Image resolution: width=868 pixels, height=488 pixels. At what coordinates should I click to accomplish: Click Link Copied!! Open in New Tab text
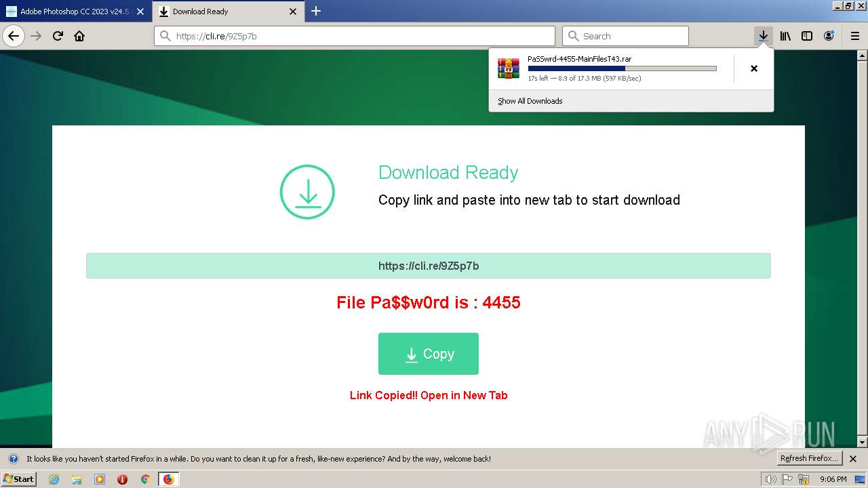[x=429, y=395]
